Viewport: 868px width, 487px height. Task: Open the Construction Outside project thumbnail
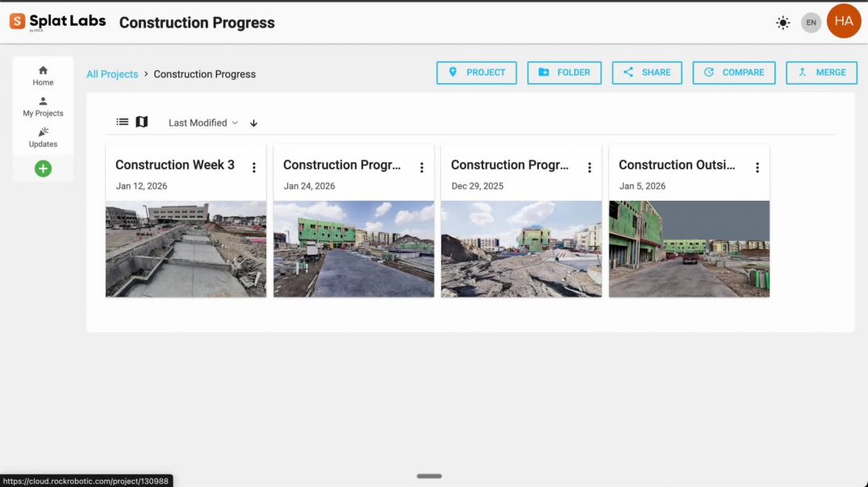[689, 248]
